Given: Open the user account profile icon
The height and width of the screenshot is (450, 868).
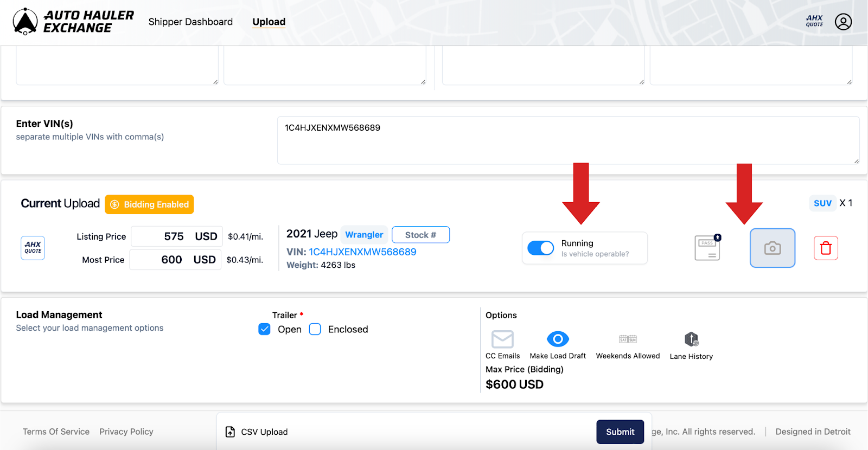Looking at the screenshot, I should click(x=843, y=22).
